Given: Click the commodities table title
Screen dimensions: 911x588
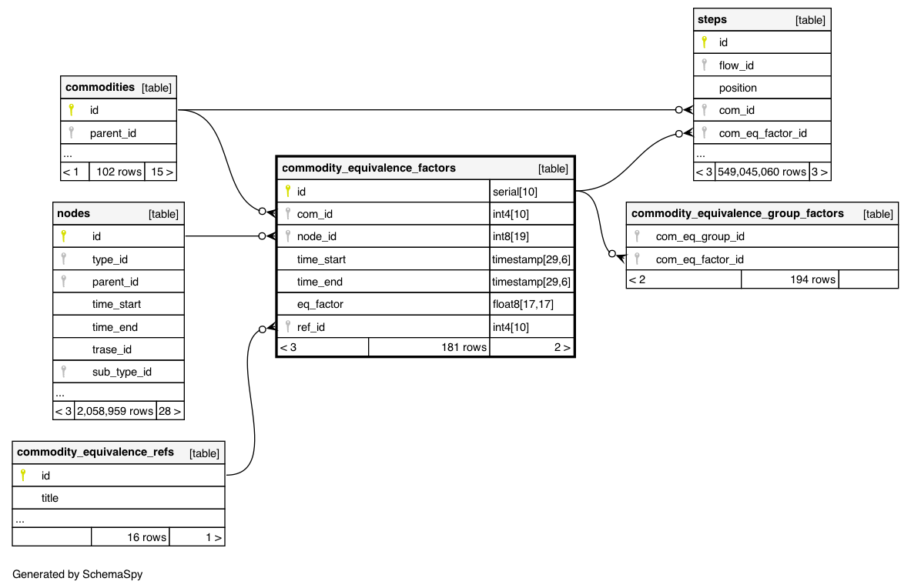Looking at the screenshot, I should [x=99, y=87].
